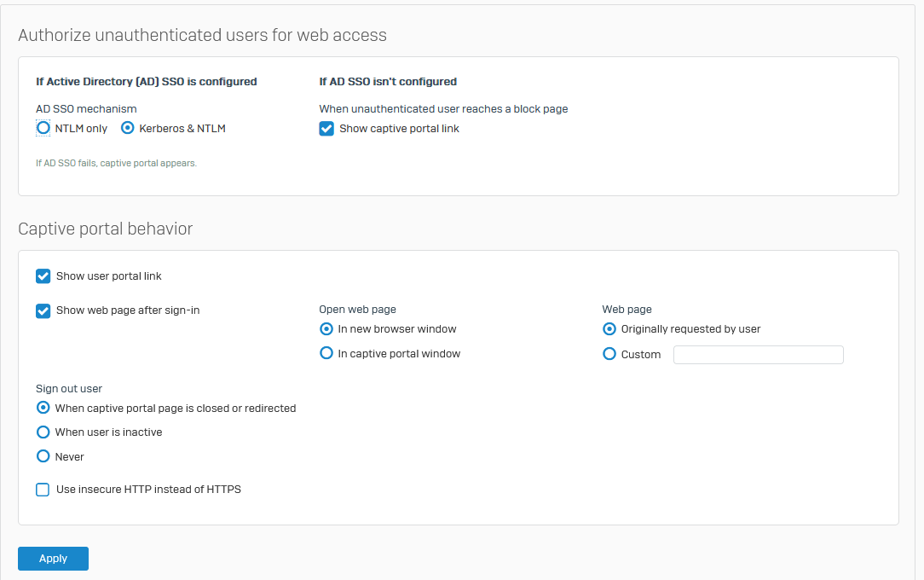This screenshot has height=580, width=924.
Task: Select the Custom web page option
Action: coord(609,354)
